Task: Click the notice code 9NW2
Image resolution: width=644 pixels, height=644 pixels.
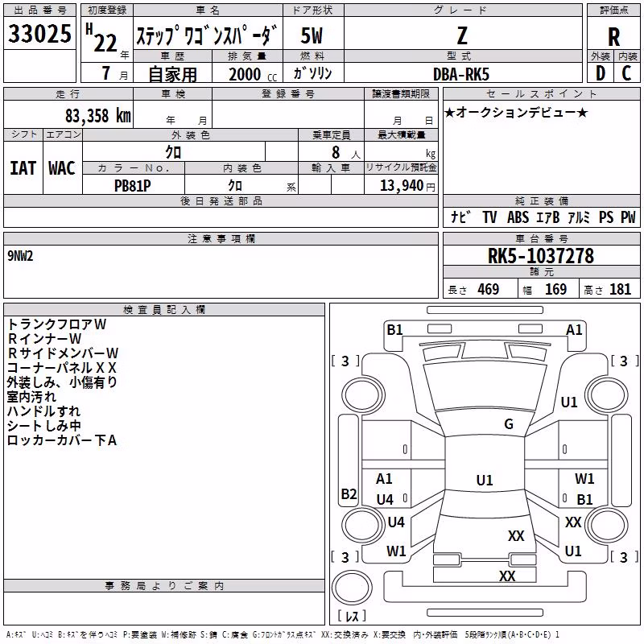Action: [20, 256]
